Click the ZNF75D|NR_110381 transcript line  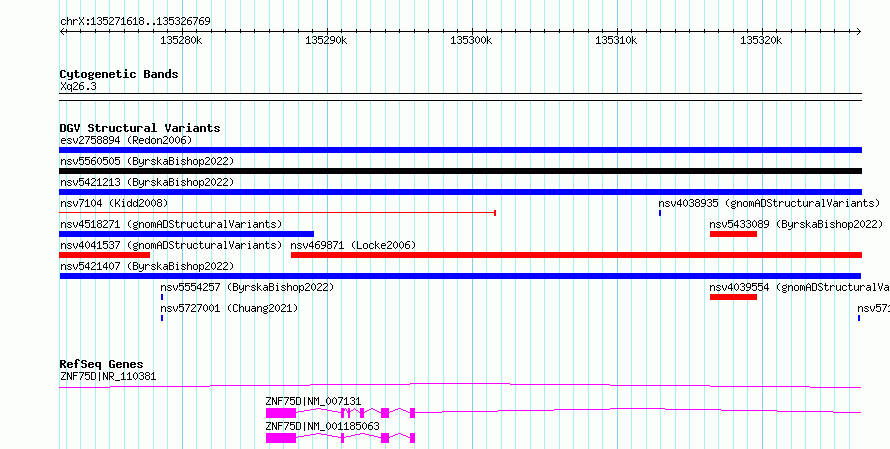pos(460,386)
